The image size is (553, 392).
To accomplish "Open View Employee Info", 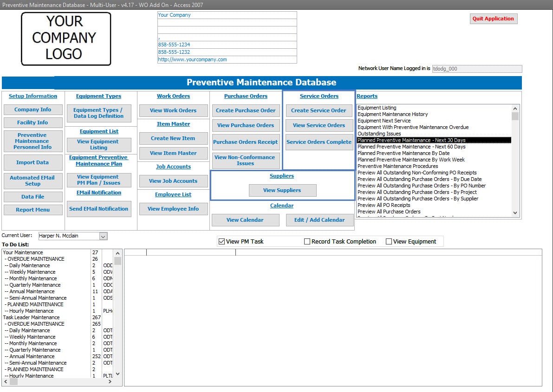I will tap(173, 209).
